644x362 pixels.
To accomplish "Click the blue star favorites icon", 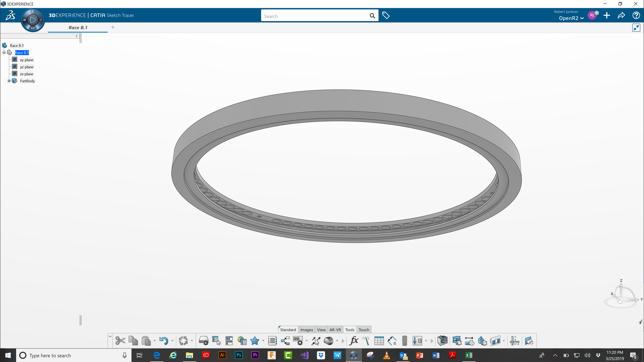I will (255, 341).
